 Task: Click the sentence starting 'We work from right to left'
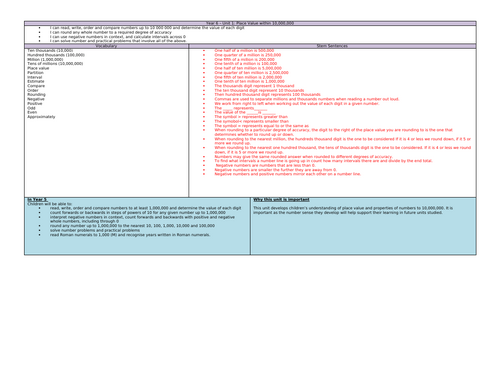(297, 104)
